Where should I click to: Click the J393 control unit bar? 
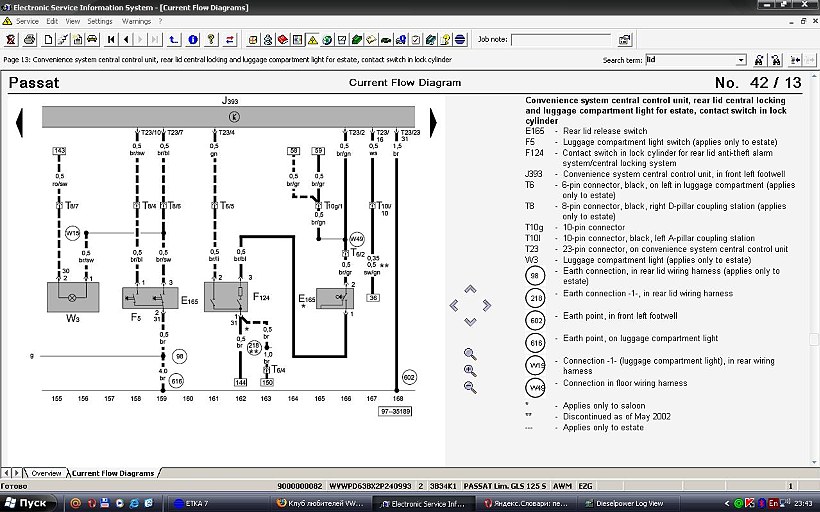(229, 117)
